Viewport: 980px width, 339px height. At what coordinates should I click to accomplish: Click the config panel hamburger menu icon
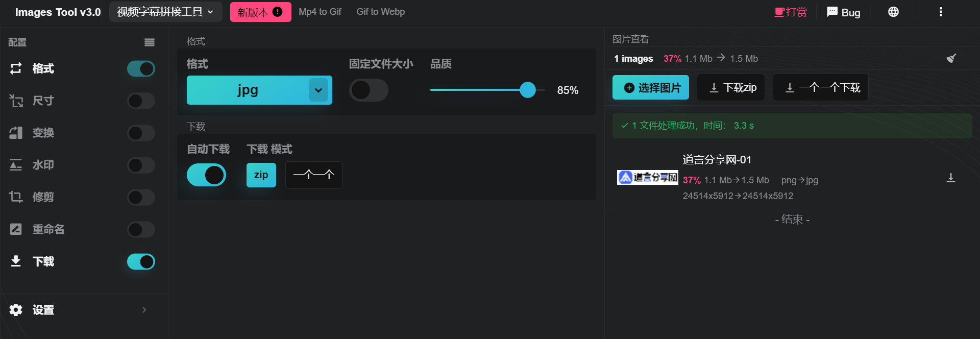(150, 42)
